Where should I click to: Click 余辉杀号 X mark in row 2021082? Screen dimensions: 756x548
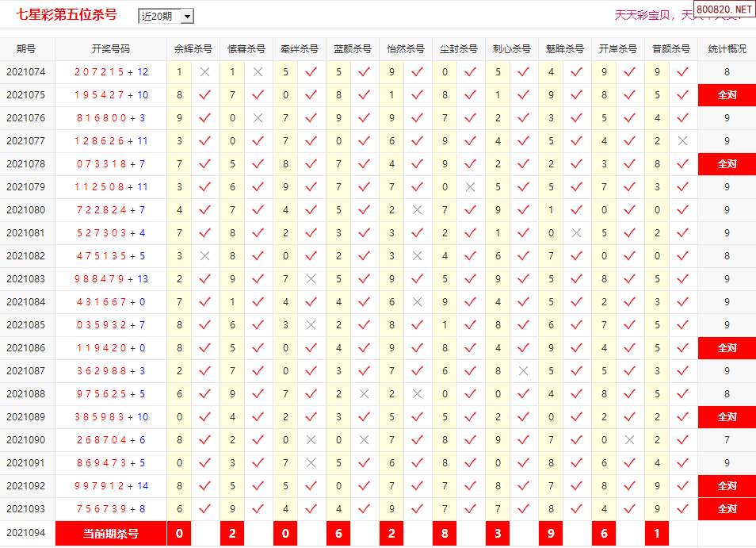tap(205, 255)
